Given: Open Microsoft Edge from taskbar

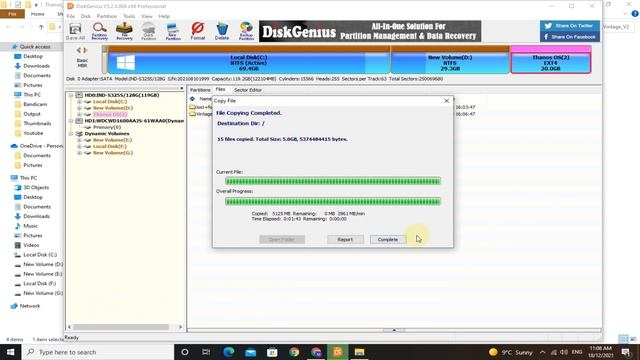Looking at the screenshot, I should (x=229, y=352).
